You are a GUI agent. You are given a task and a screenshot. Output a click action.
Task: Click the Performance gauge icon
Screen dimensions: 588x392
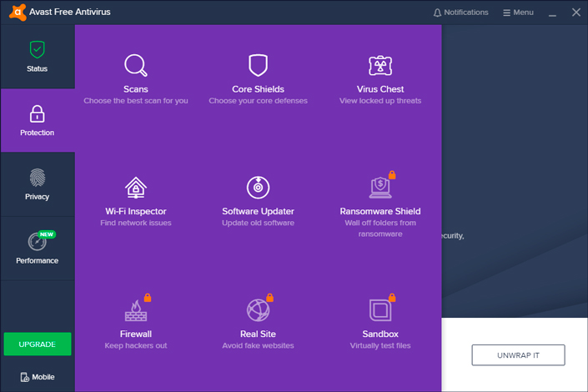[x=38, y=242]
